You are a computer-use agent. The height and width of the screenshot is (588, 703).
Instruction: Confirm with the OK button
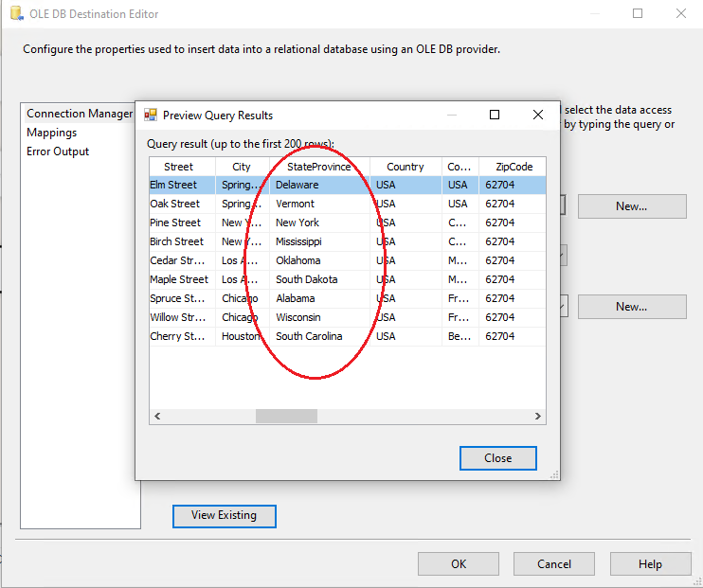coord(459,564)
